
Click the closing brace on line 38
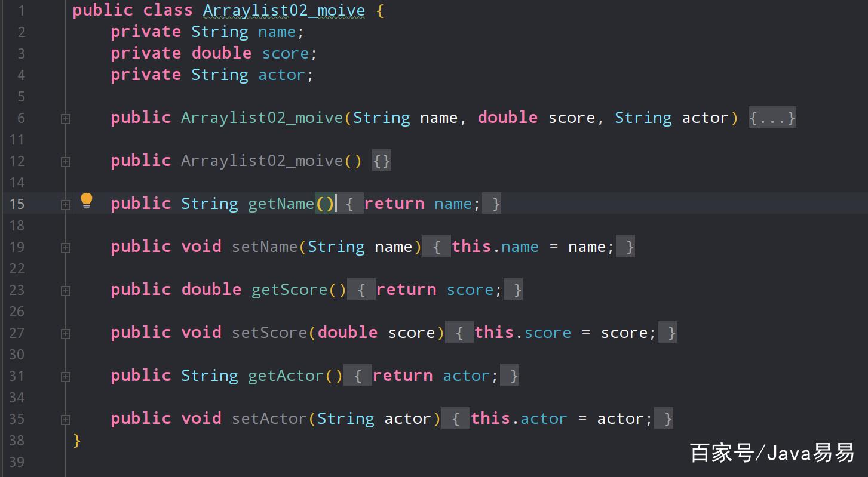click(76, 441)
